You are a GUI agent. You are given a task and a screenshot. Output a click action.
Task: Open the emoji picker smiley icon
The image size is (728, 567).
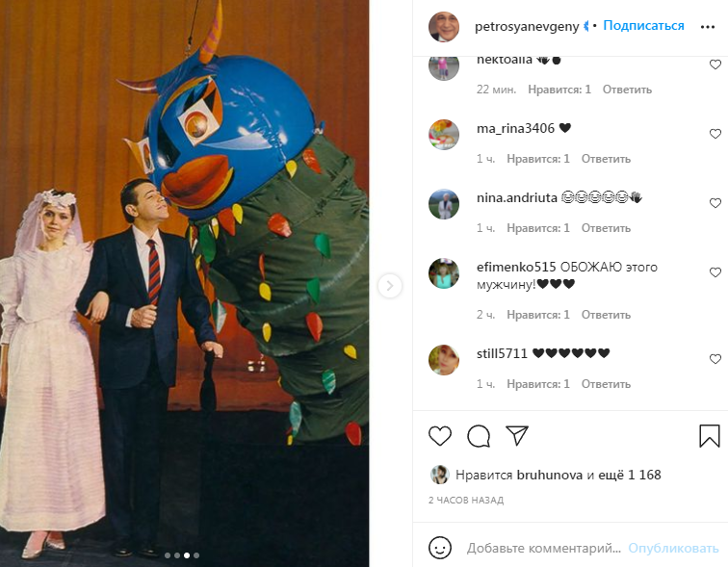[440, 548]
